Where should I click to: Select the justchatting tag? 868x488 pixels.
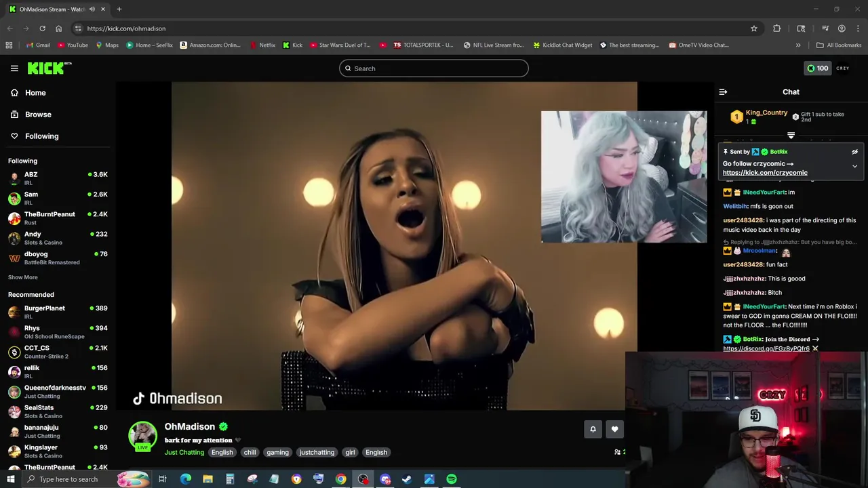coord(317,452)
